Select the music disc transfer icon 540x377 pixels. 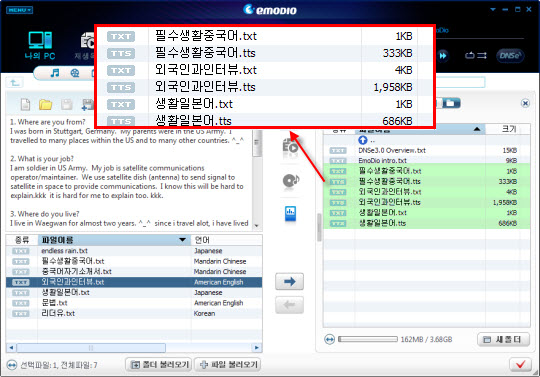(291, 180)
